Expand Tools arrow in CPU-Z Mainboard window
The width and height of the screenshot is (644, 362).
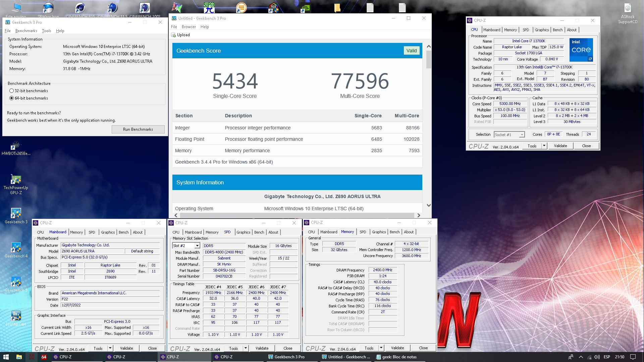(x=110, y=348)
